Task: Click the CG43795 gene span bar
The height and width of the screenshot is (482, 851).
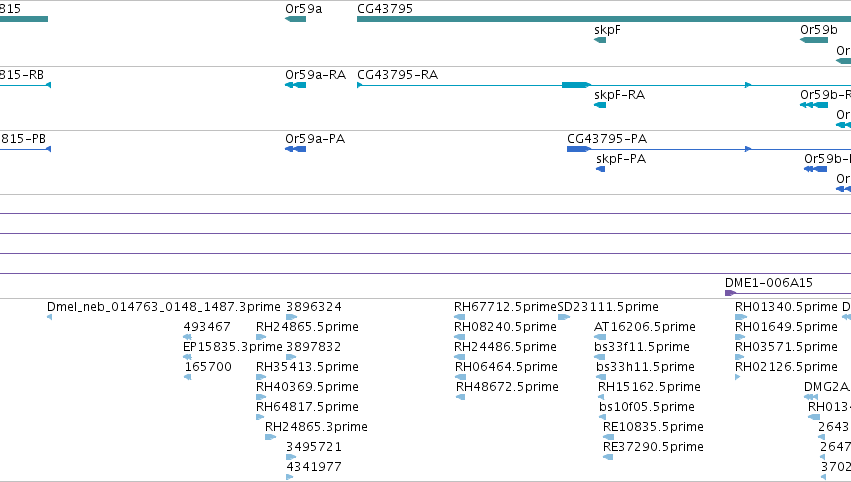Action: tap(604, 19)
